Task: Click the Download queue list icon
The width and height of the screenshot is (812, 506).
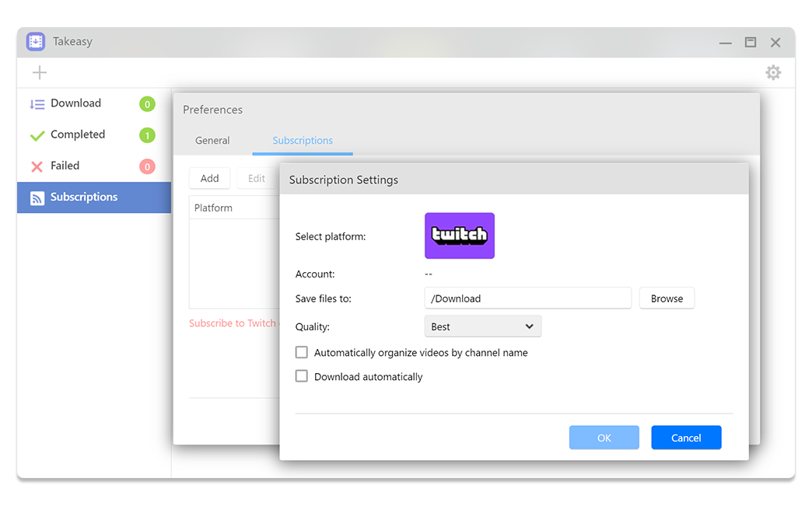Action: point(37,104)
